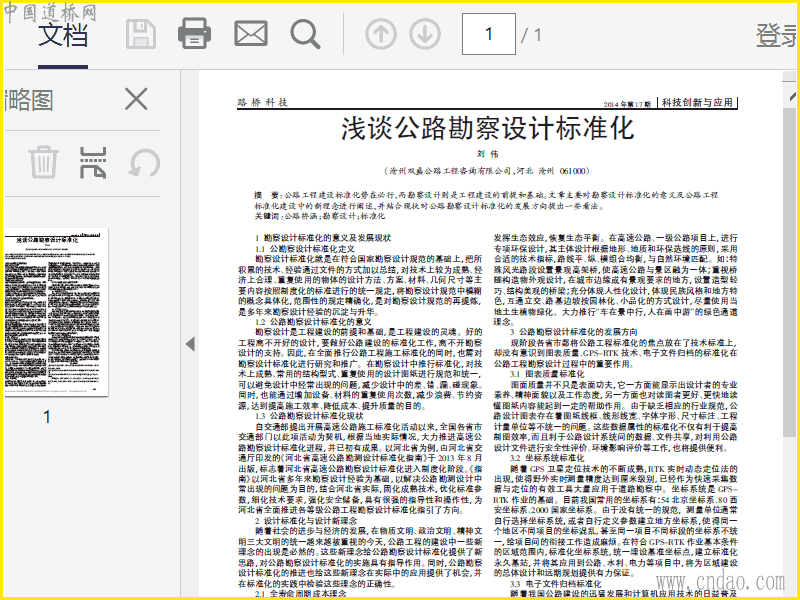This screenshot has width=800, height=600.
Task: Click the heading 1.3 公路勘察设计标准化现状
Action: [309, 416]
